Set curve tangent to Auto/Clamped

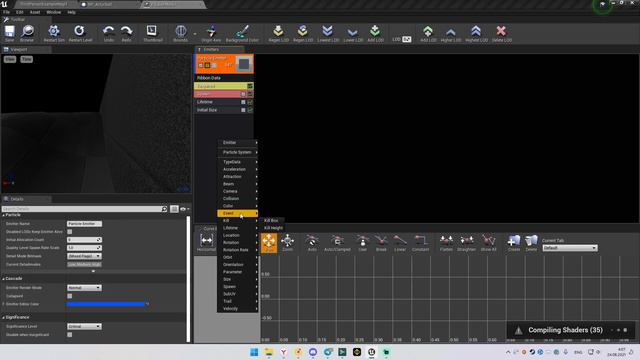coord(337,242)
